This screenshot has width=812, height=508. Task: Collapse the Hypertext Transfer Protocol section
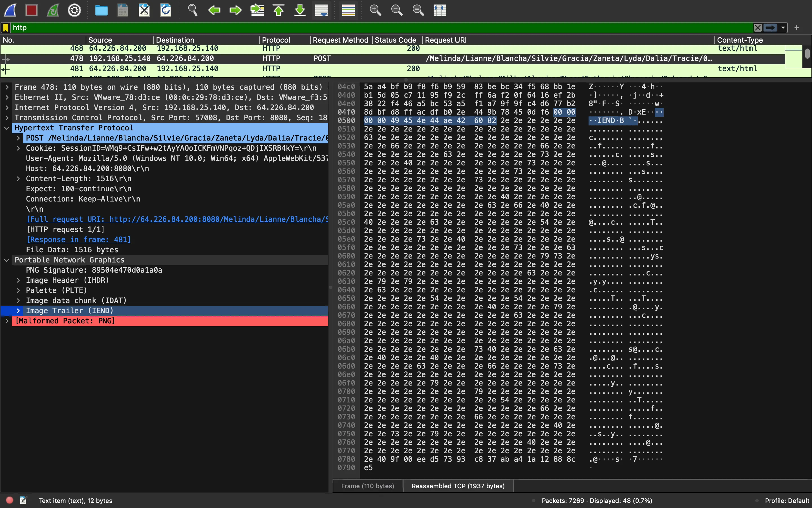click(x=7, y=128)
